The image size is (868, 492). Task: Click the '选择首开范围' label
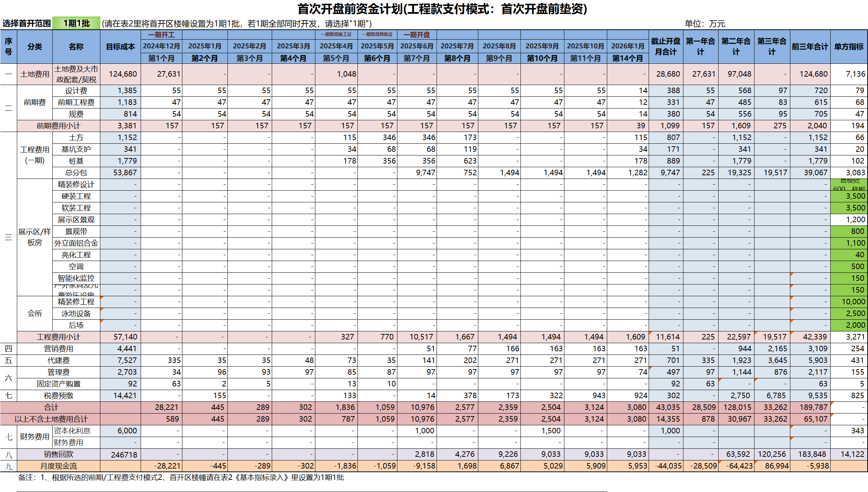[26, 23]
